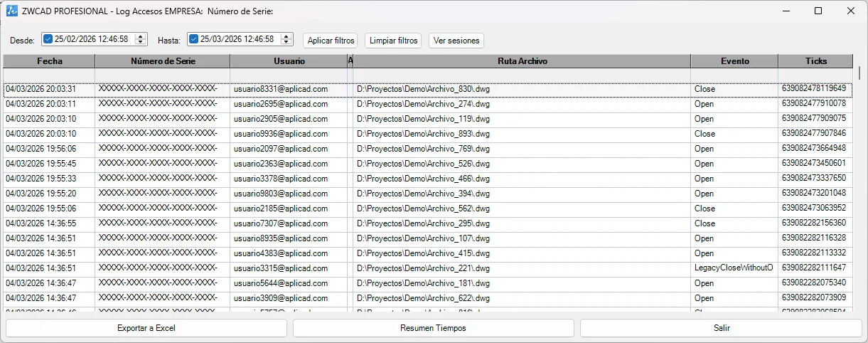This screenshot has width=868, height=343.
Task: Click file path Archivo_526\.dwg
Action: coord(424,164)
